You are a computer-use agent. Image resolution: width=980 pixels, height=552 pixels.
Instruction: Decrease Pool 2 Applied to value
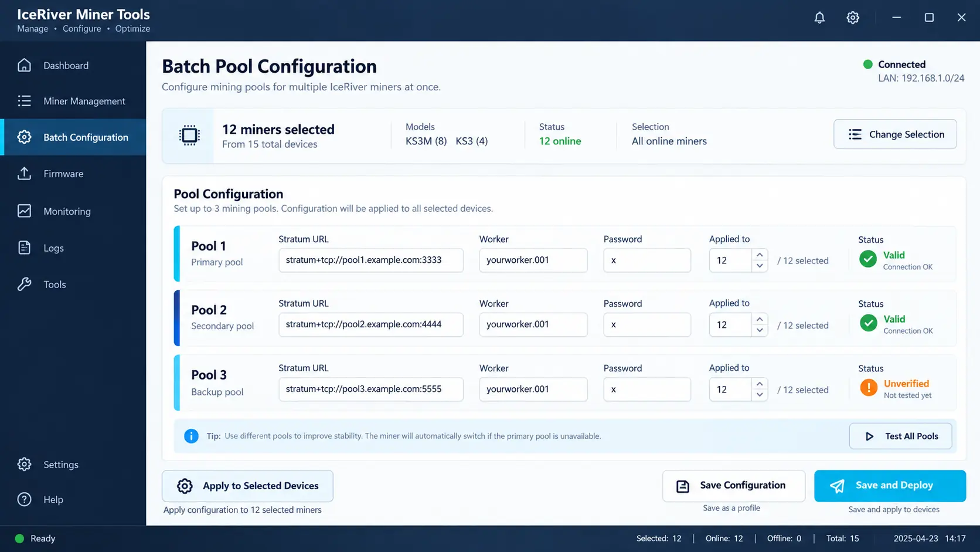click(x=760, y=330)
